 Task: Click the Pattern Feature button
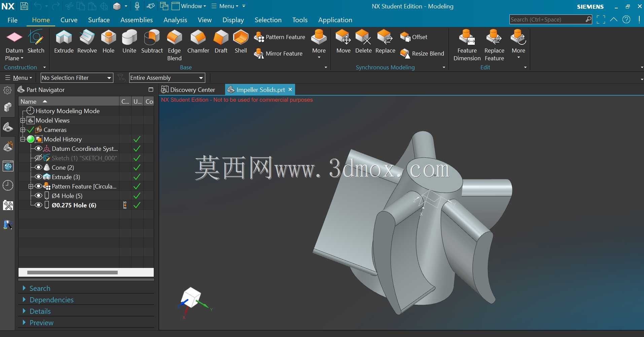pyautogui.click(x=280, y=37)
